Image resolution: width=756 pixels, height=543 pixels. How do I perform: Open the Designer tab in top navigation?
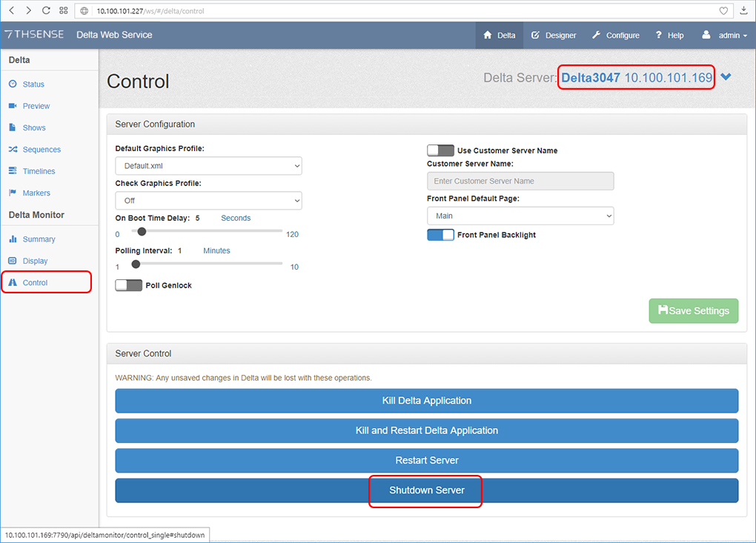554,35
